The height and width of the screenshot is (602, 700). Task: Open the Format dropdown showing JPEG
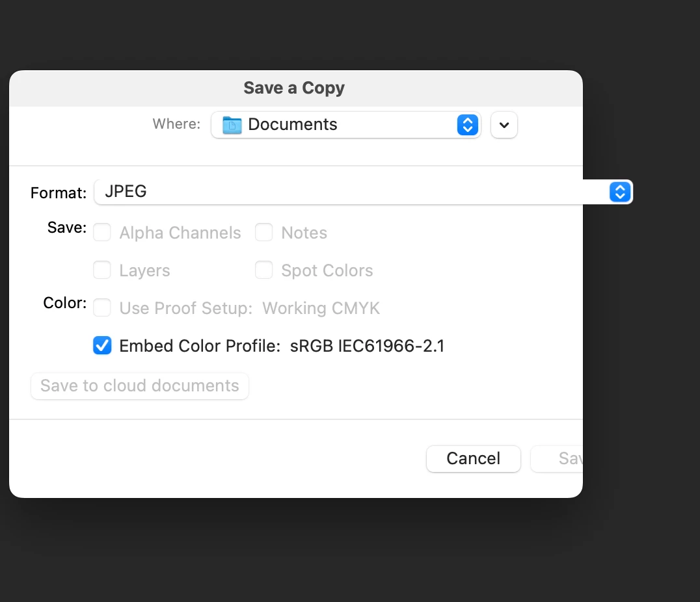[363, 192]
